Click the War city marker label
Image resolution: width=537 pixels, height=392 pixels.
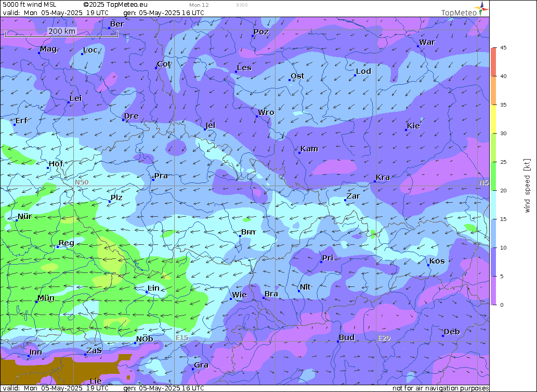pos(427,42)
